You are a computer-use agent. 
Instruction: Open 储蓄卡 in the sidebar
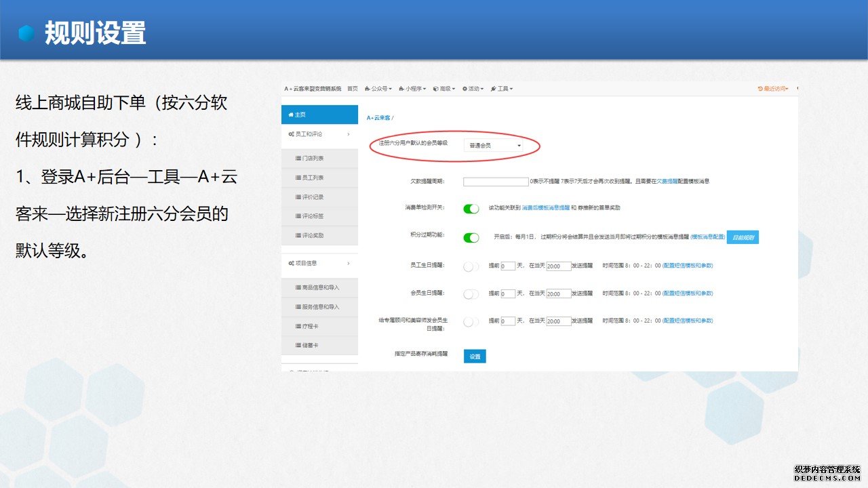[x=319, y=346]
